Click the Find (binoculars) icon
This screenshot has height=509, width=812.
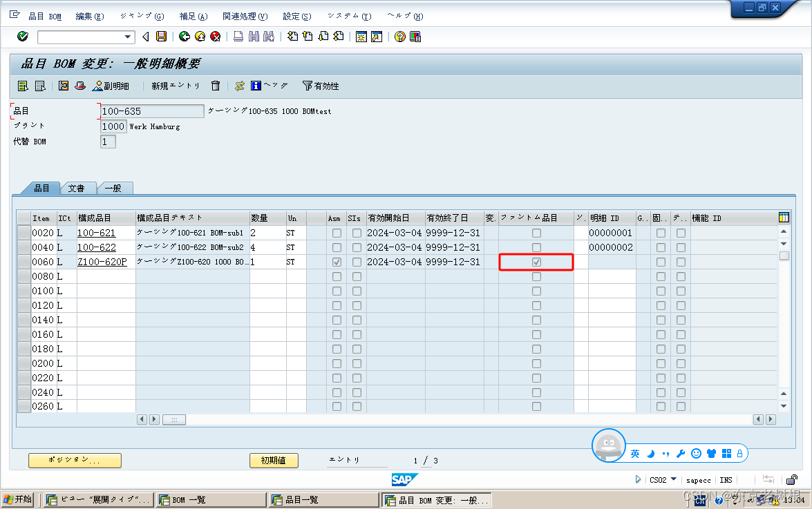point(254,37)
